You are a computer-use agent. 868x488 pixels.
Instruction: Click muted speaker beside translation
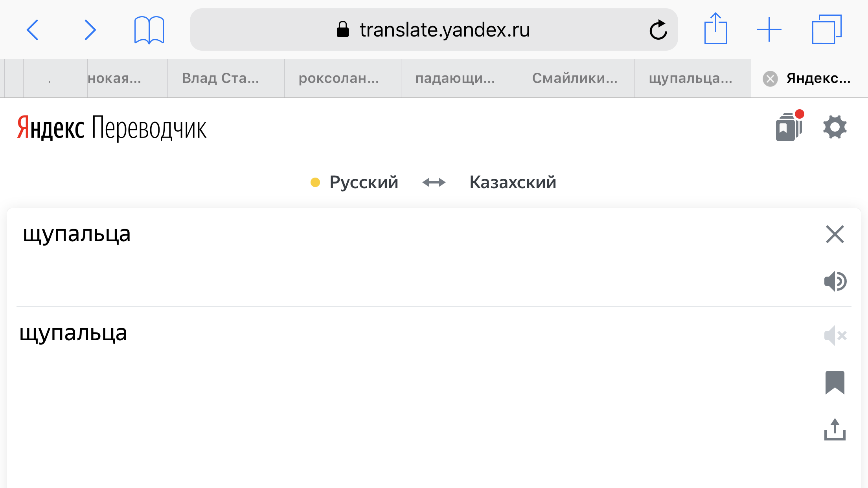(x=835, y=336)
